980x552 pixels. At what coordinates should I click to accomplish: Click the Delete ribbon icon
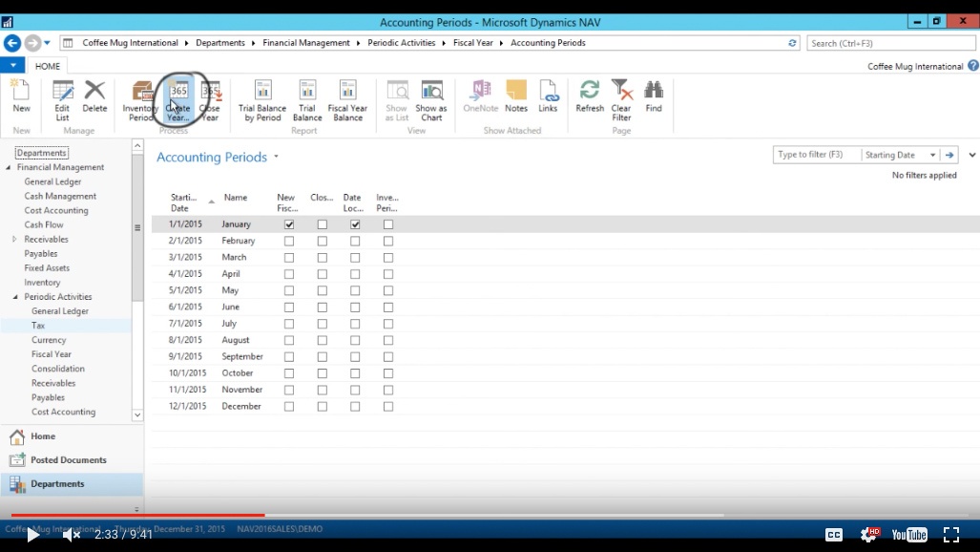point(94,96)
